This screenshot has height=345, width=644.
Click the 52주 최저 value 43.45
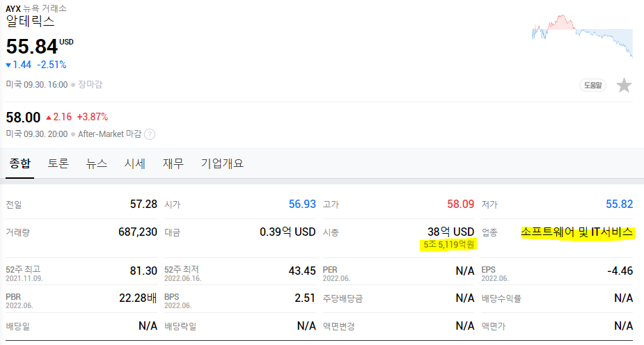click(x=302, y=271)
